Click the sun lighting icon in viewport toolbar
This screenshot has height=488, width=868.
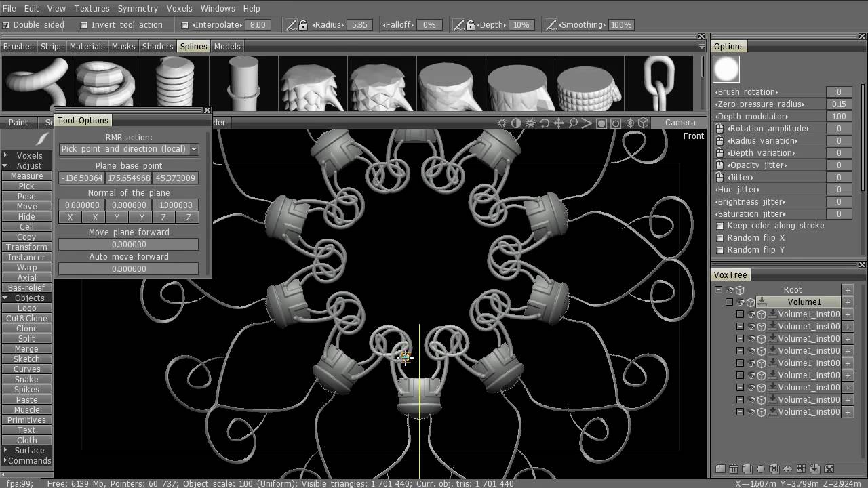point(502,123)
